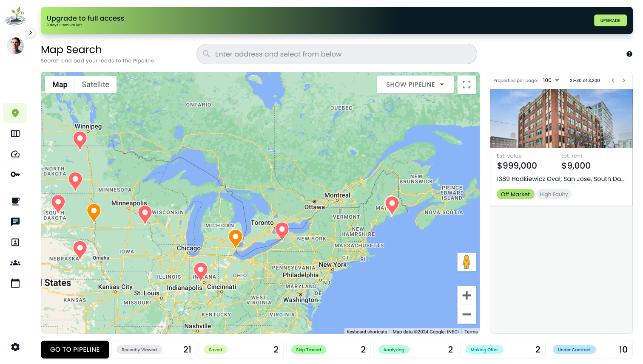643x364 pixels.
Task: Open the SHOW PIPELINE dropdown
Action: coord(415,85)
